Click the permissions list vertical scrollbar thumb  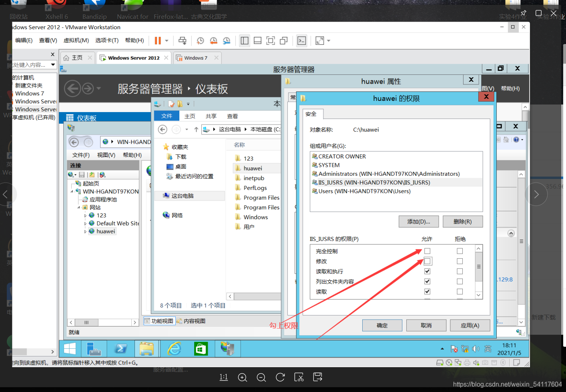(x=479, y=267)
